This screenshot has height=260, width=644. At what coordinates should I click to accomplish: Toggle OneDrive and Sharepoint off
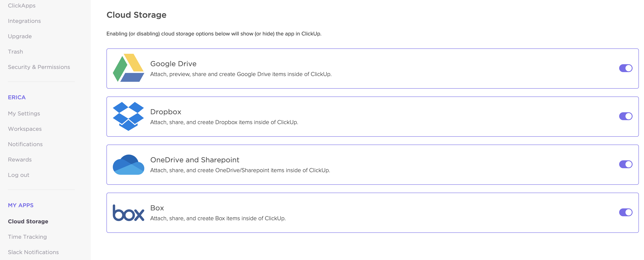click(625, 164)
